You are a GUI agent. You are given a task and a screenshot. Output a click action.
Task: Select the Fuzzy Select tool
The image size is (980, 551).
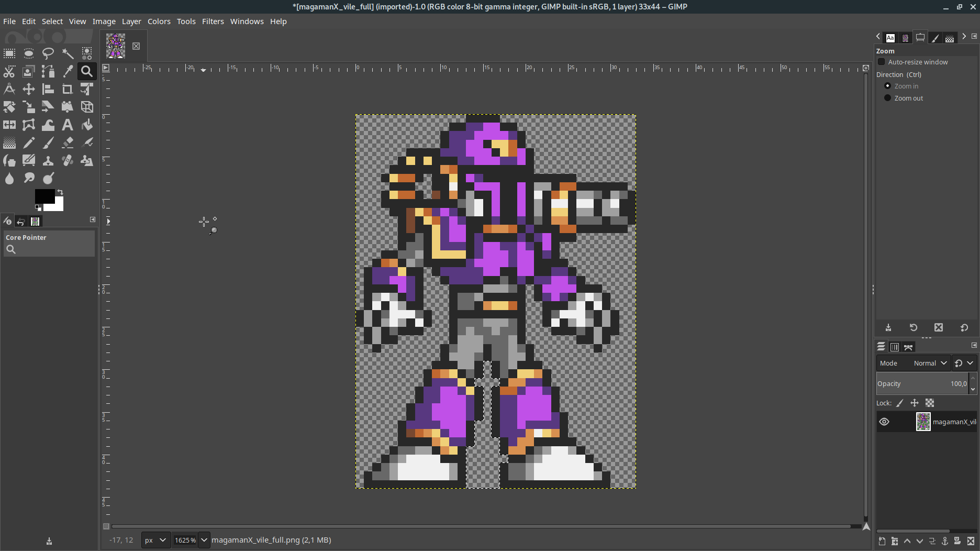point(68,53)
